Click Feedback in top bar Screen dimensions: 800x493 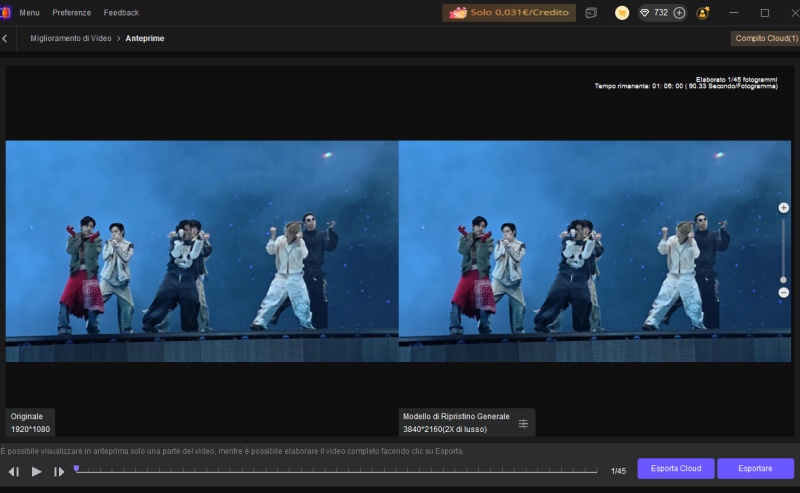[x=121, y=13]
